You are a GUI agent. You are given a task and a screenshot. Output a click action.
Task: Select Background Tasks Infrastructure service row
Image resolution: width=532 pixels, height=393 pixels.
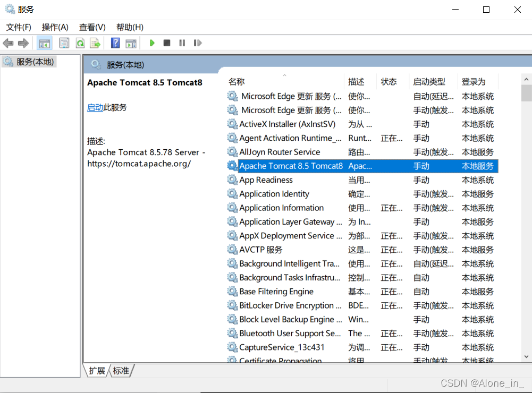(362, 277)
